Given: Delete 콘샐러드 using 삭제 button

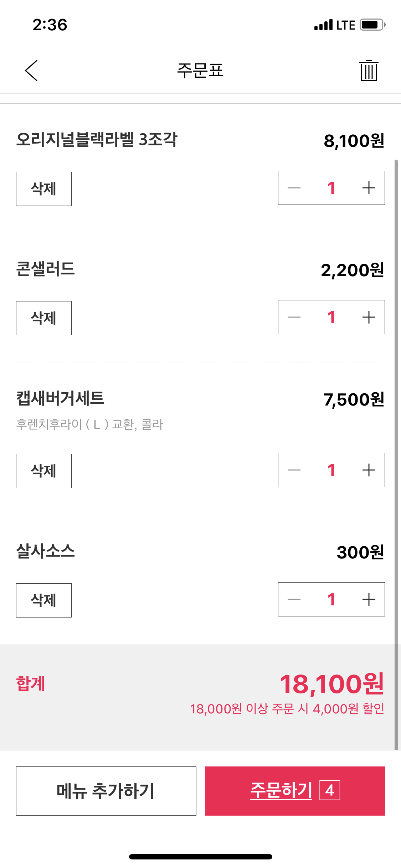Looking at the screenshot, I should click(44, 318).
